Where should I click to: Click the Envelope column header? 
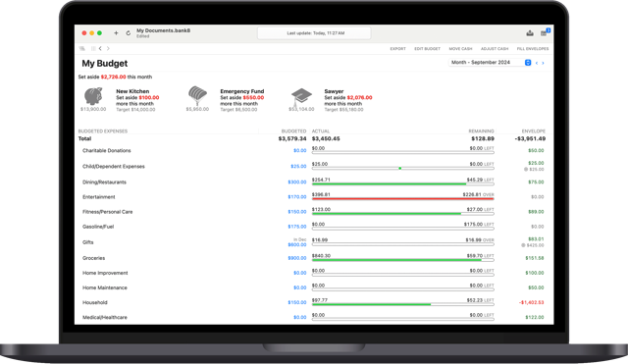pos(534,130)
